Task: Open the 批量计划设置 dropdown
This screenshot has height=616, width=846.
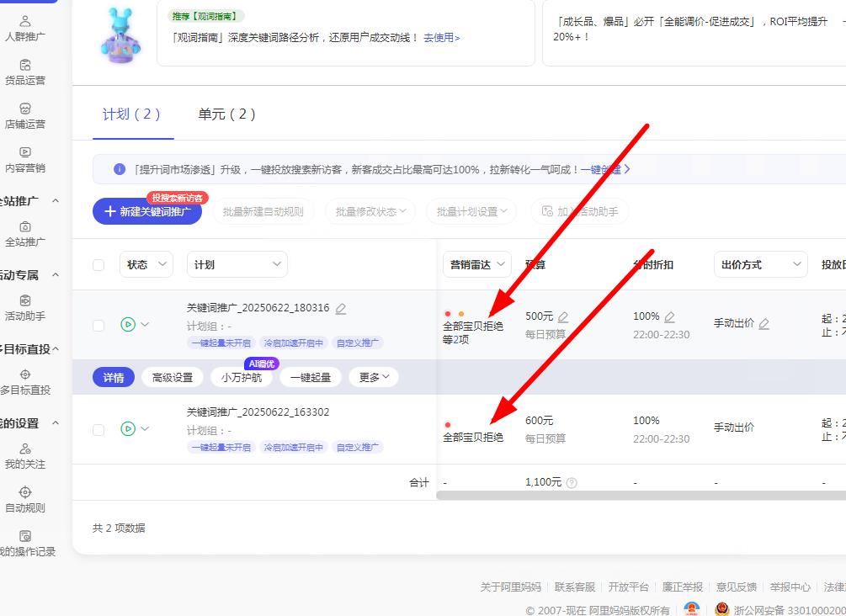Action: pos(471,211)
